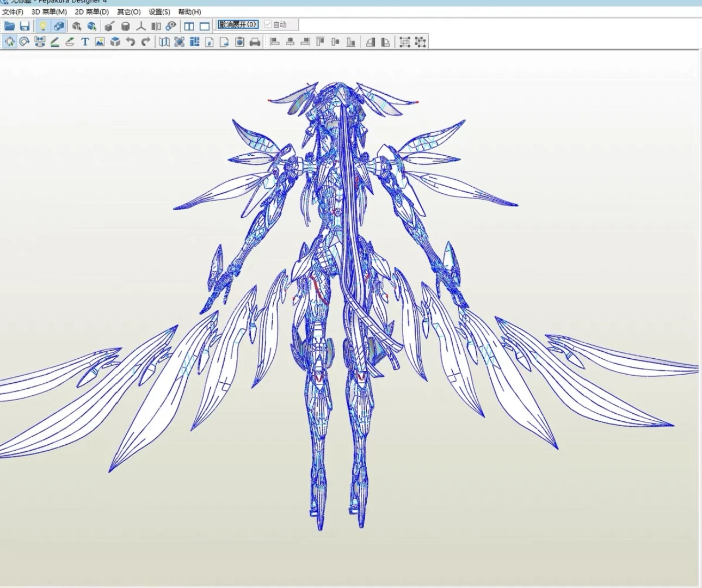Click the Undo arrow icon

click(130, 42)
